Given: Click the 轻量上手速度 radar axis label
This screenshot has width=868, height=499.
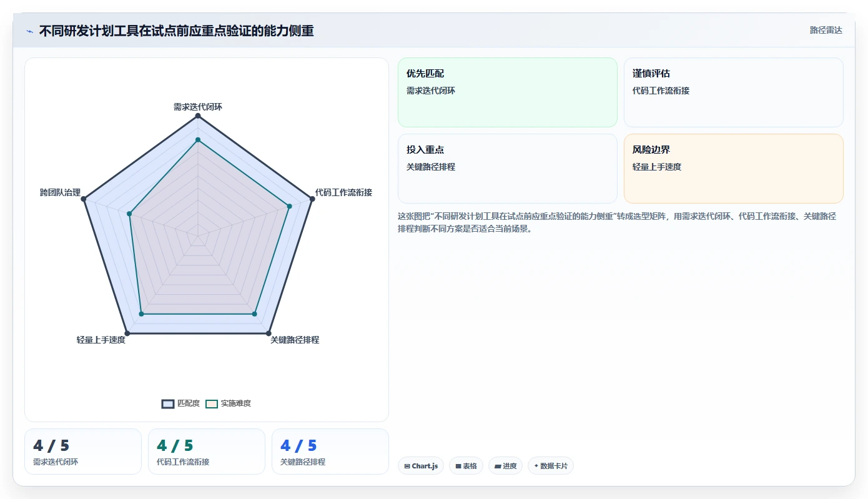Looking at the screenshot, I should pos(101,340).
